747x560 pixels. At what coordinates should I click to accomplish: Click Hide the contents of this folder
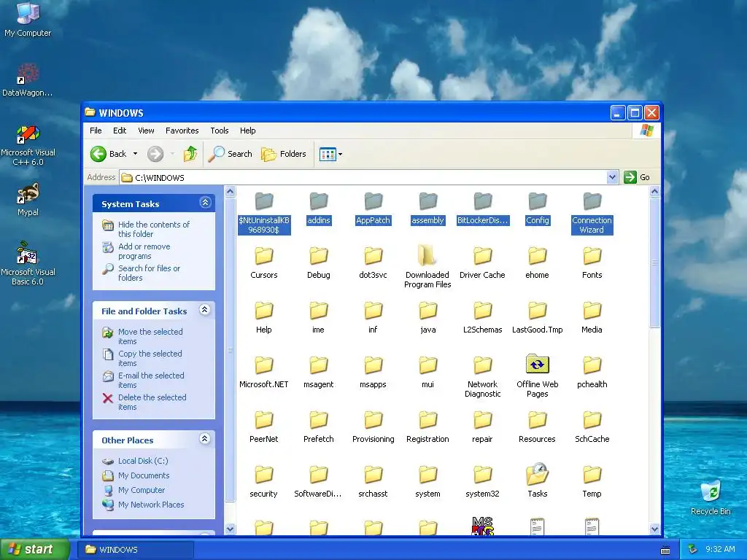pos(153,229)
